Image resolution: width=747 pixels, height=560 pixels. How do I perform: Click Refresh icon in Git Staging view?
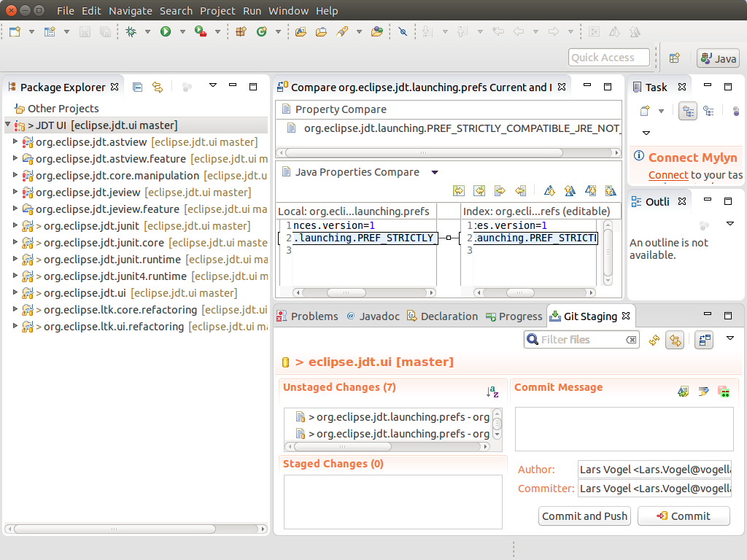pos(654,340)
